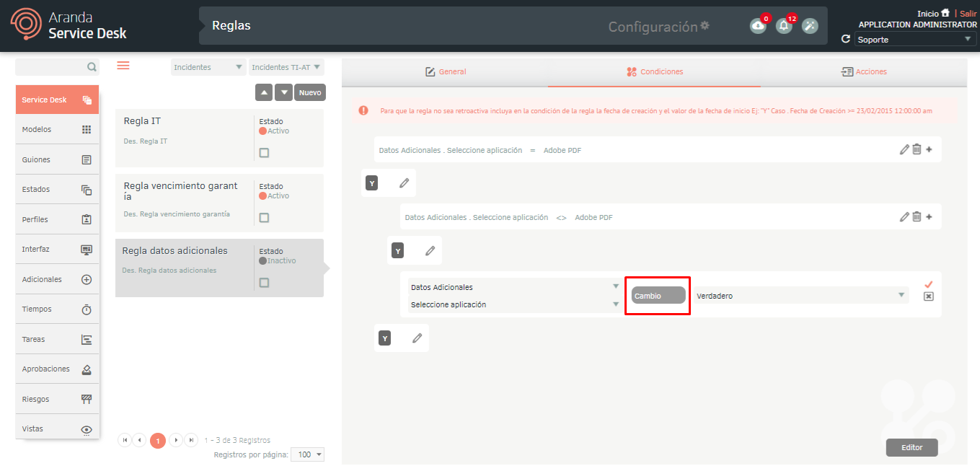Go to first page of rules

pyautogui.click(x=124, y=439)
